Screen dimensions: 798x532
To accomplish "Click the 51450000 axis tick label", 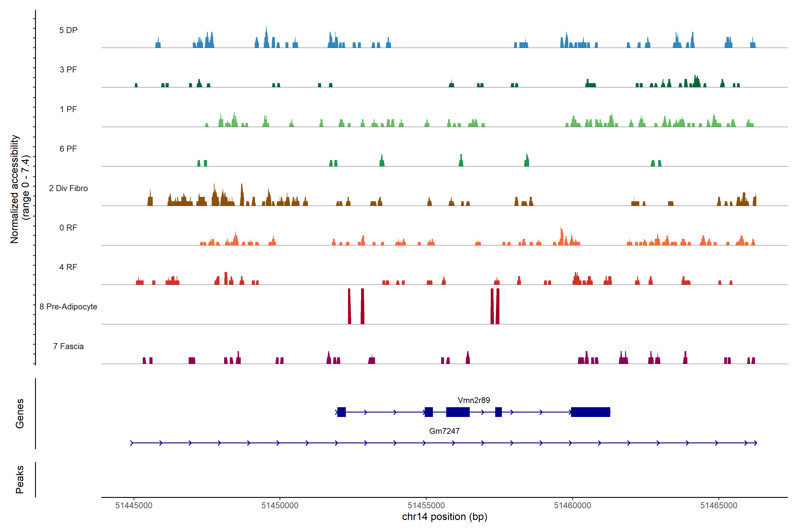I will click(x=280, y=505).
